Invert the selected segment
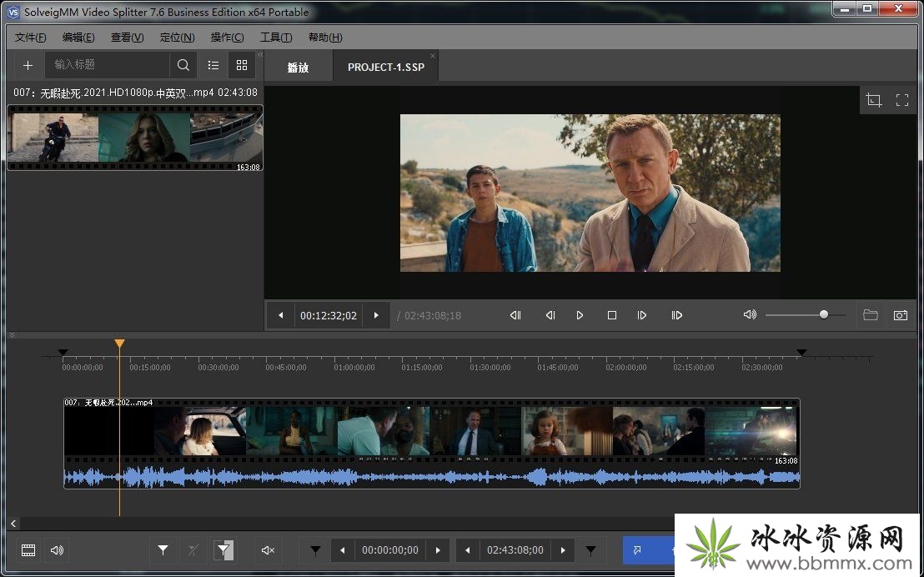This screenshot has width=924, height=577. click(224, 550)
